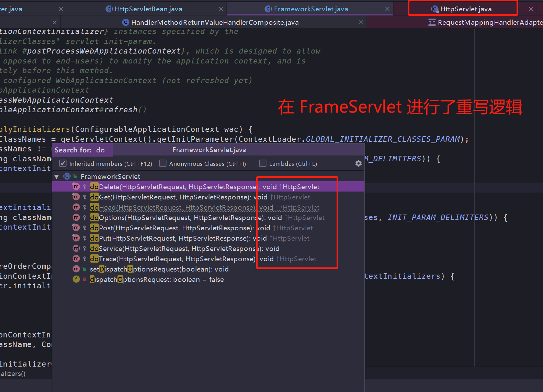Click method icon beside doDelete

(x=76, y=186)
